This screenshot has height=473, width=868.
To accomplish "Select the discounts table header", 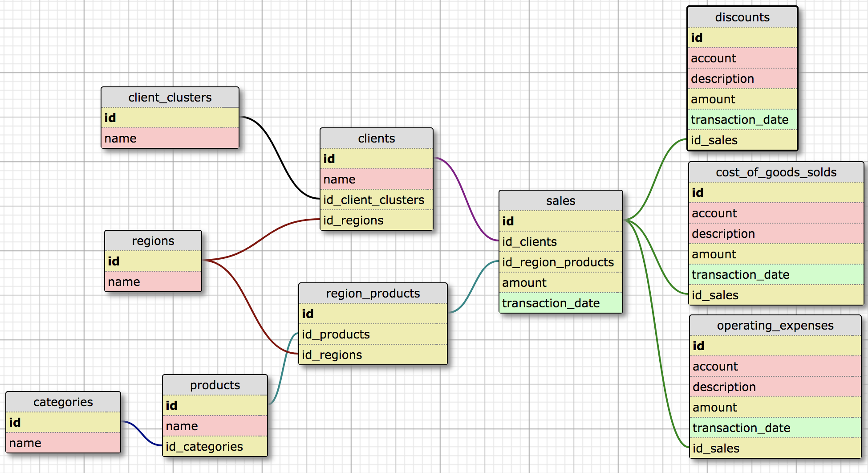I will [742, 17].
